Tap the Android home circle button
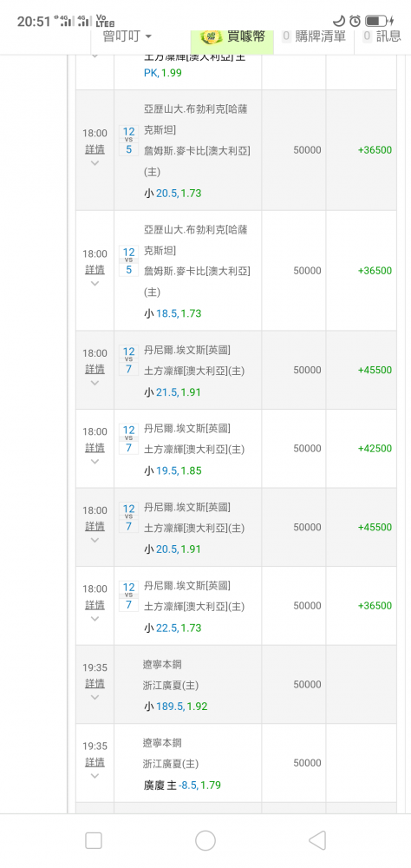 pos(205,840)
